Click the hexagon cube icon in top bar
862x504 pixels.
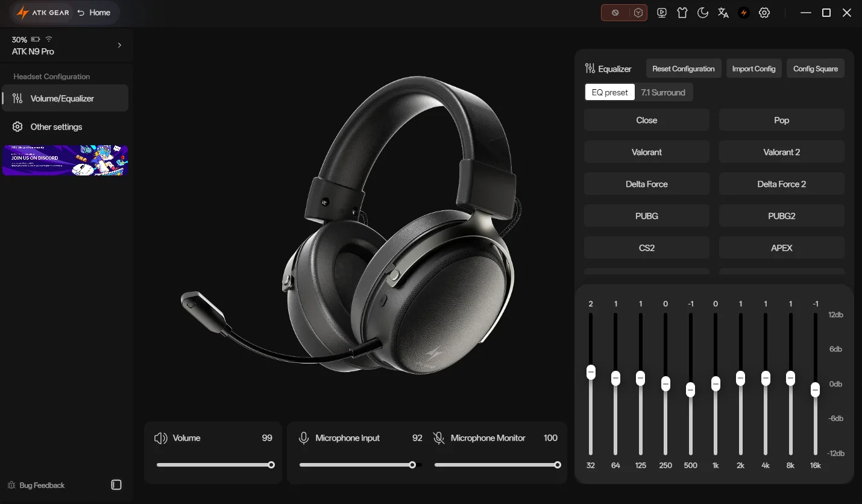[638, 13]
